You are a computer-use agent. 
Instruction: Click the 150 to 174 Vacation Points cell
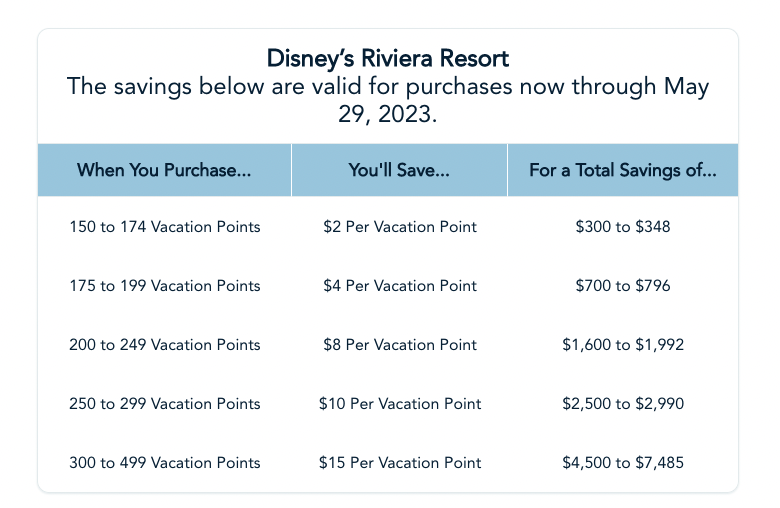click(x=165, y=227)
